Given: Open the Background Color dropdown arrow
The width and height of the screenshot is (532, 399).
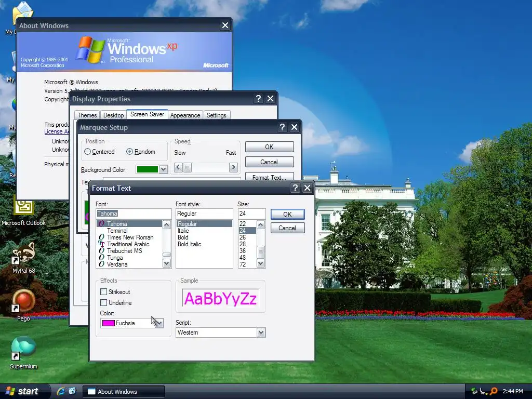Looking at the screenshot, I should 164,169.
